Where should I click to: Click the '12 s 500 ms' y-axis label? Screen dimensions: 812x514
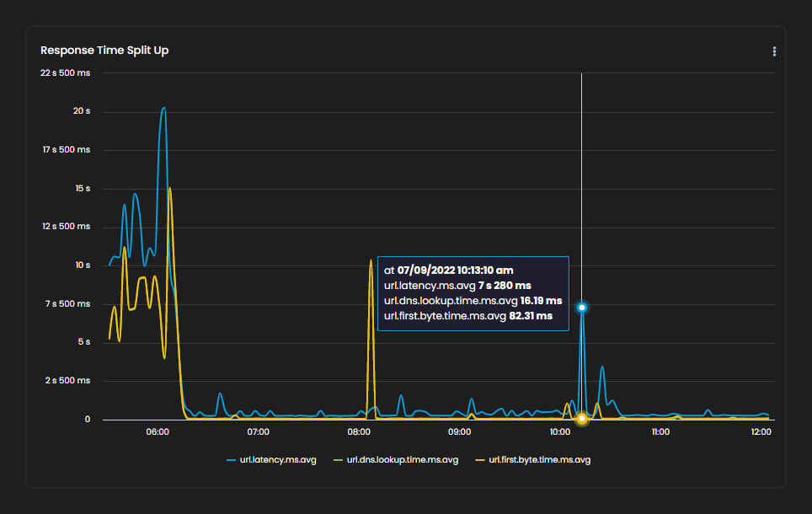[67, 227]
